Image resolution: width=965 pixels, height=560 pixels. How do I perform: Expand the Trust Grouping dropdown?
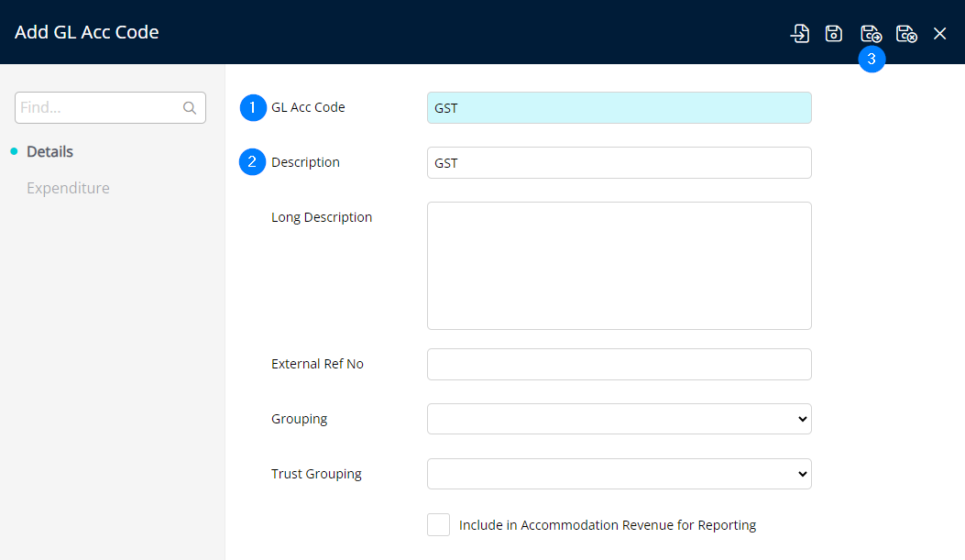(619, 474)
